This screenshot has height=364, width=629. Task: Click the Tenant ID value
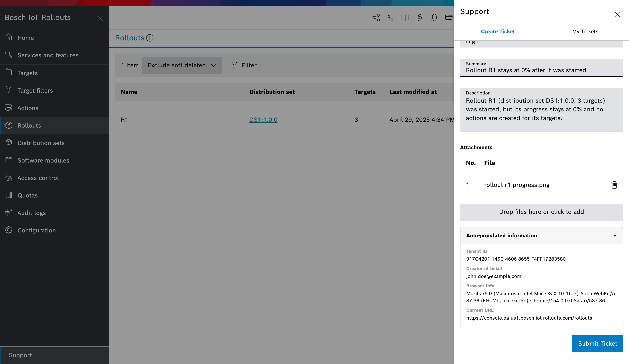click(516, 259)
